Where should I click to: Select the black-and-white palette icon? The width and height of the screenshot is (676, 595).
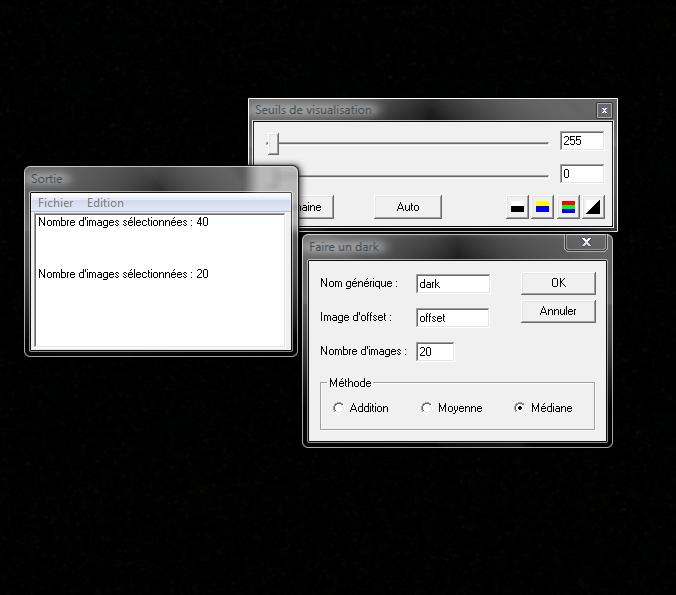pos(517,207)
